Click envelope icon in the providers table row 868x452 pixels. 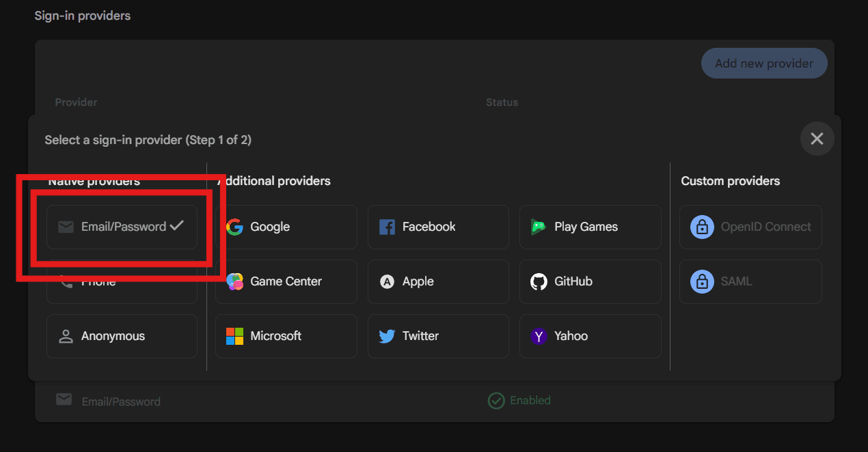[64, 399]
